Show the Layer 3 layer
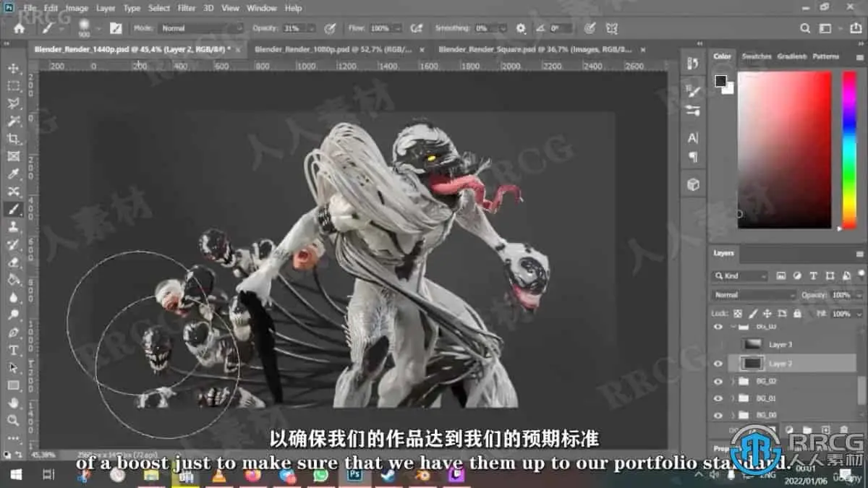 [718, 345]
